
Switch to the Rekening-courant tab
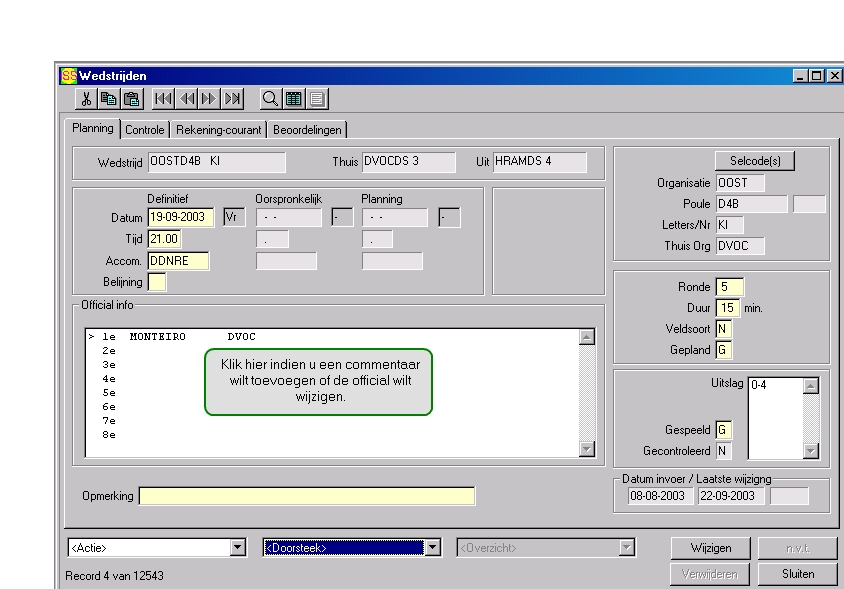click(x=219, y=130)
